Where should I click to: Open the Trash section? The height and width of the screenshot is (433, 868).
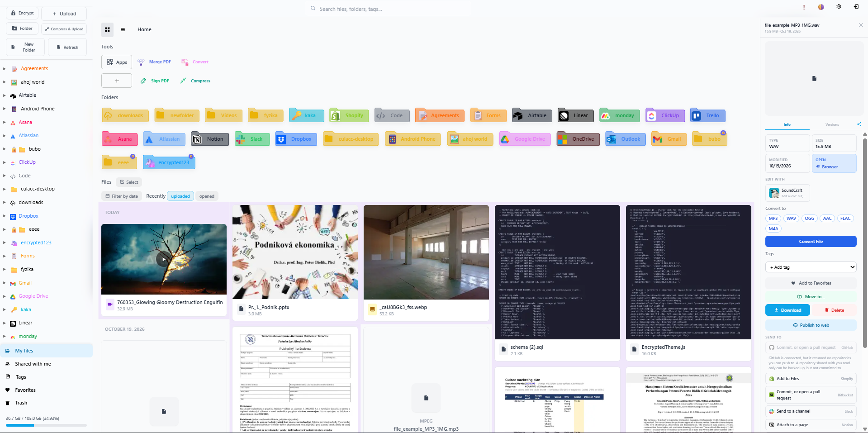[21, 403]
